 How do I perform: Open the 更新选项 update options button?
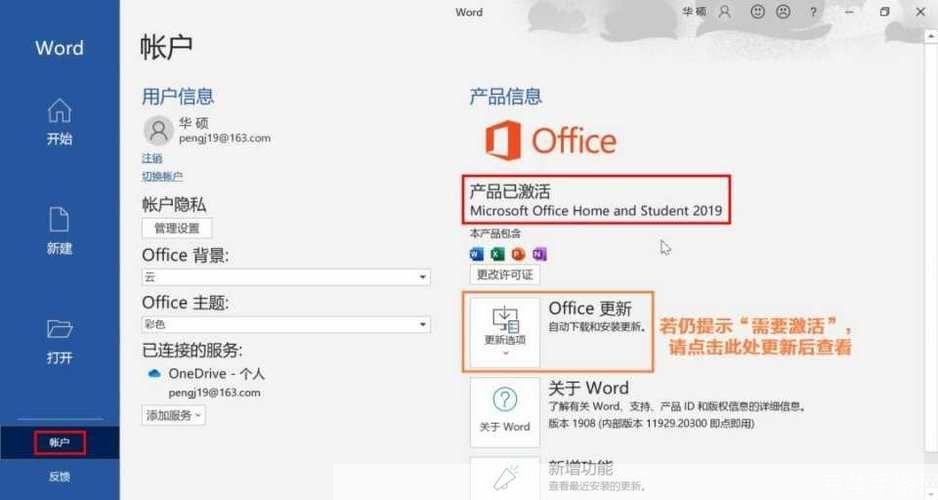505,332
